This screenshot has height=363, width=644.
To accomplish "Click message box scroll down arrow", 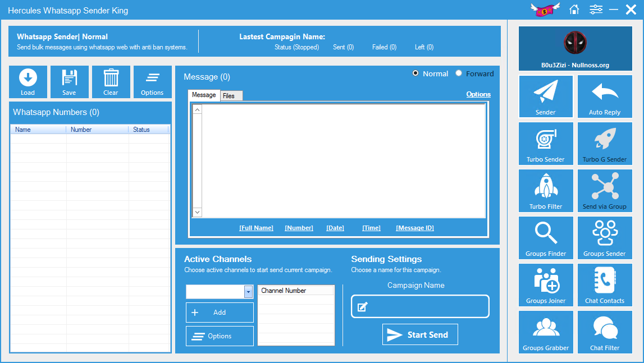I will click(197, 212).
